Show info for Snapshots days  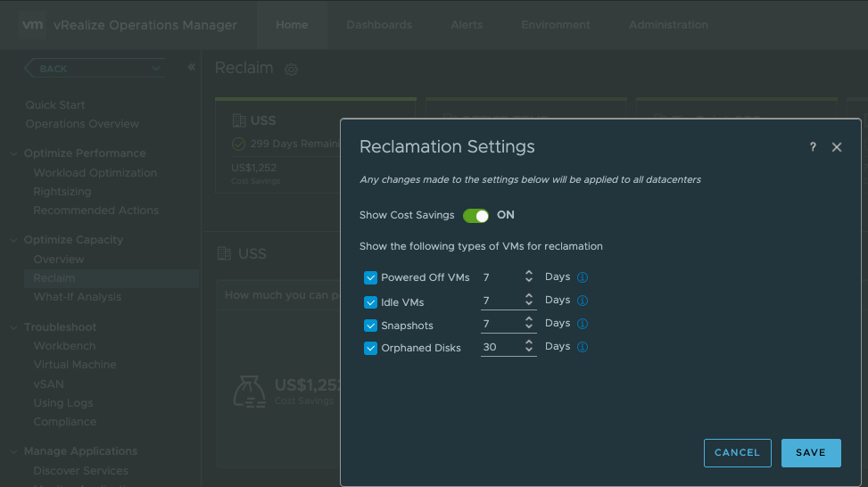[583, 324]
